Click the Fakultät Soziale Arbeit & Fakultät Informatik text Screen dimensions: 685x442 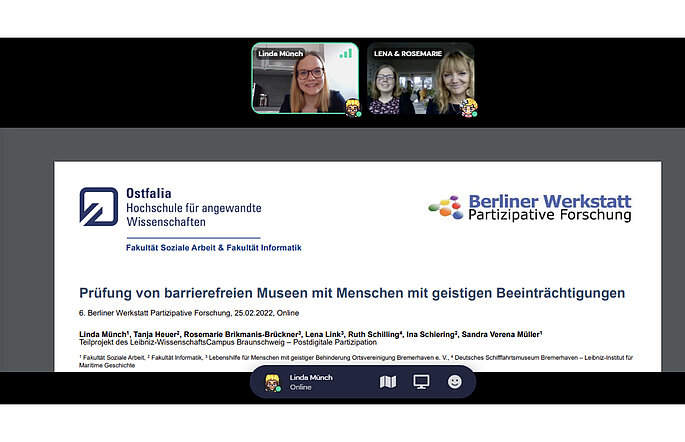pos(213,247)
